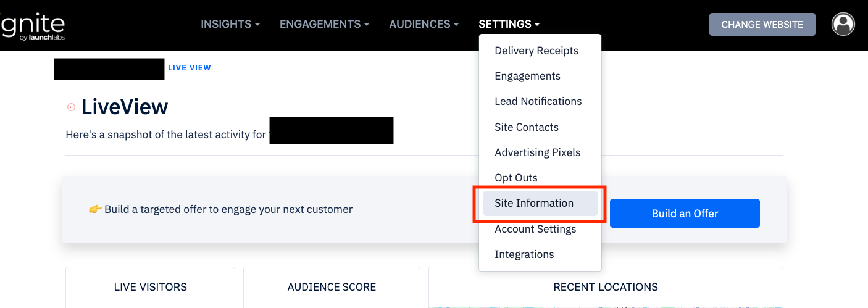Click the LiveView live indicator icon
This screenshot has height=308, width=868.
71,107
